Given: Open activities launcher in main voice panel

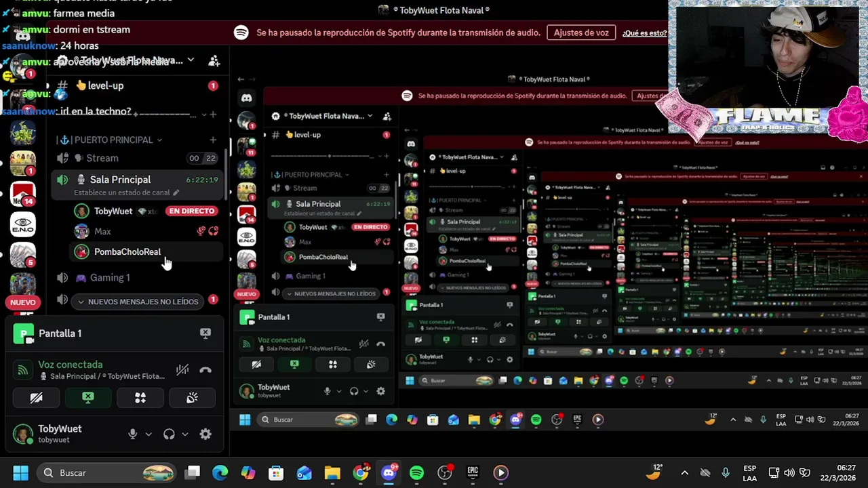Looking at the screenshot, I should [x=140, y=398].
